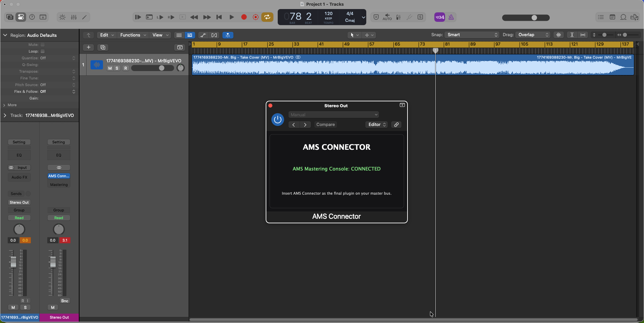Open the Library panel icon
The height and width of the screenshot is (323, 644).
[x=10, y=17]
